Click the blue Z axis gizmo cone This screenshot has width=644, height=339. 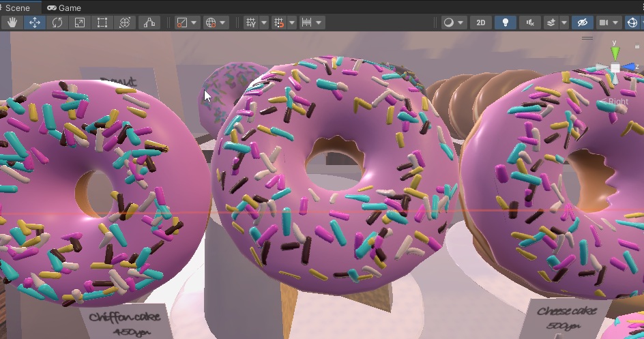630,67
